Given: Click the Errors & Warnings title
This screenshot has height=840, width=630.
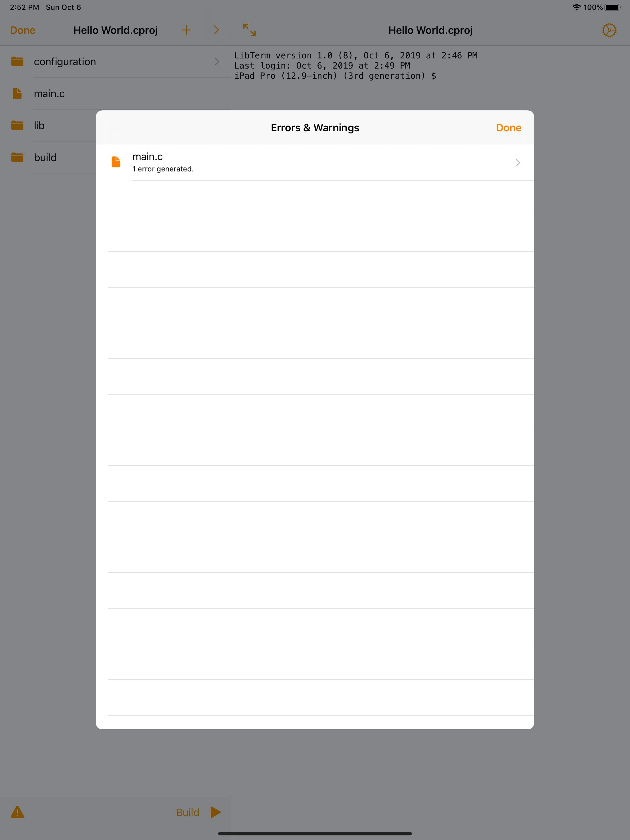Looking at the screenshot, I should coord(315,128).
